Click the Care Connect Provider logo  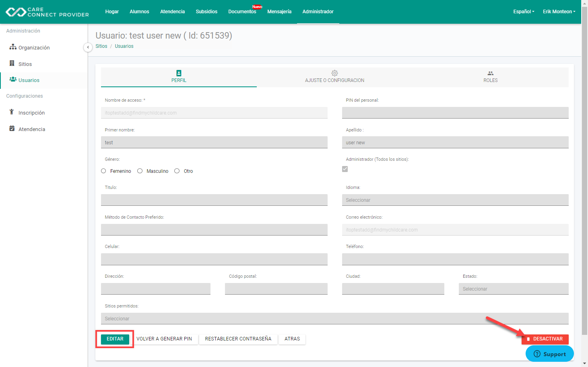47,12
